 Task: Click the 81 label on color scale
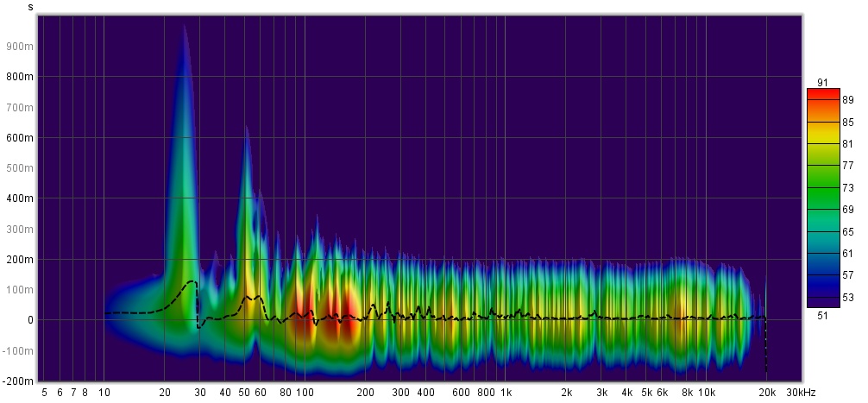coord(847,144)
